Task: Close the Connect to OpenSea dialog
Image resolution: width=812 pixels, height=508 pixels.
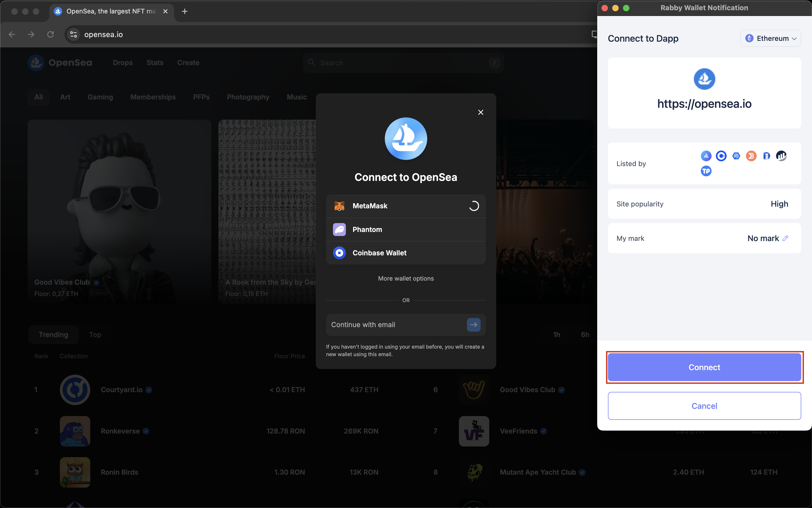Action: click(x=480, y=112)
